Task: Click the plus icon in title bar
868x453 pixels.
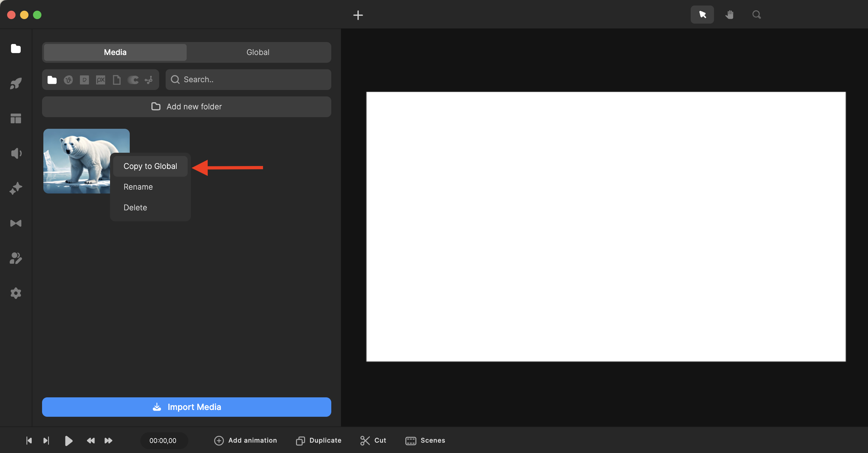Action: [x=358, y=15]
